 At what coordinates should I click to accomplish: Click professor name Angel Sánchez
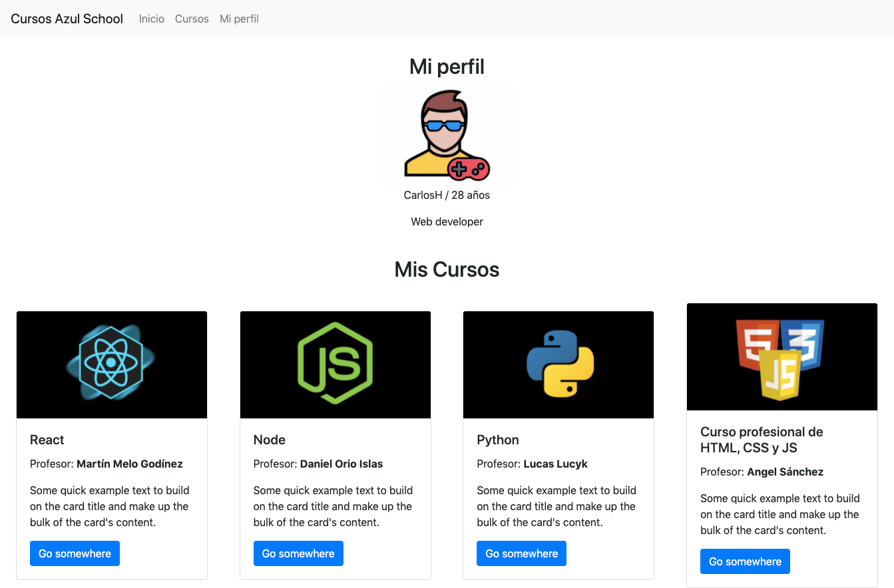point(785,472)
